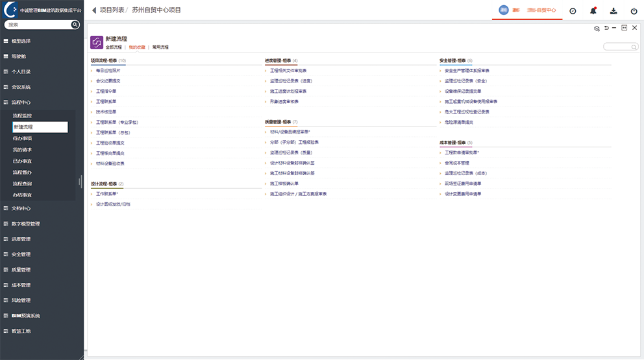This screenshot has width=644, height=360.
Task: Open the clock history icon
Action: click(573, 10)
